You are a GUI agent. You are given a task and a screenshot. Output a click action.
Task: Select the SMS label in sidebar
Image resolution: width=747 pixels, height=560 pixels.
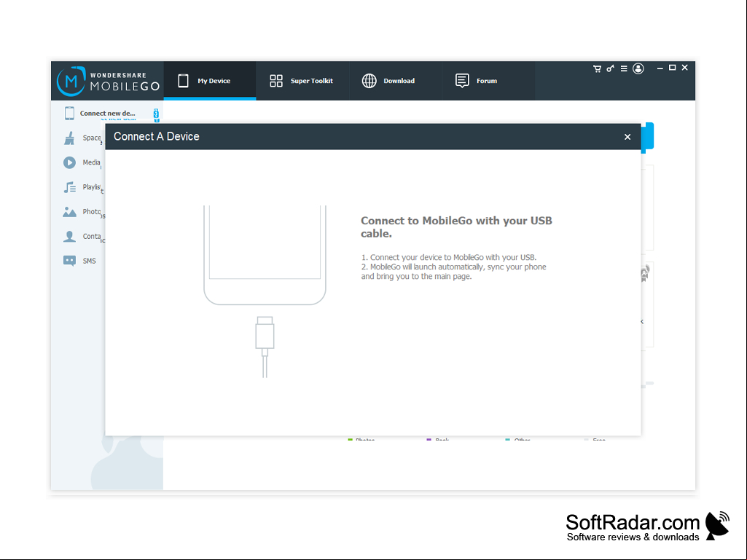pos(89,261)
